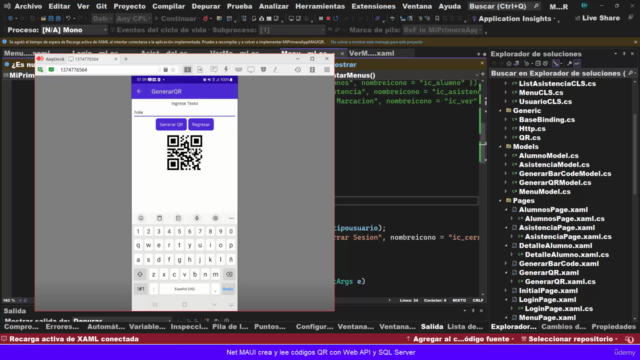This screenshot has height=360, width=640.
Task: Open the Subproceso [1] dropdown
Action: point(292,30)
